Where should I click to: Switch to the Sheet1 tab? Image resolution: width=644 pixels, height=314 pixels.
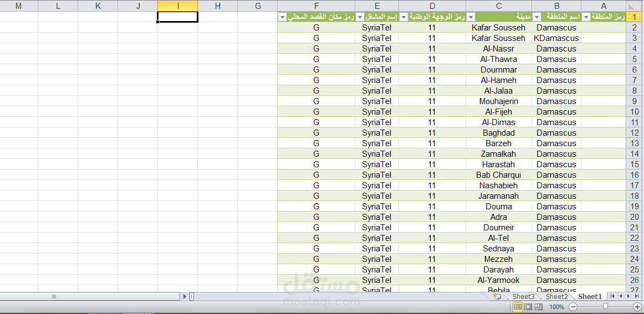coord(590,296)
